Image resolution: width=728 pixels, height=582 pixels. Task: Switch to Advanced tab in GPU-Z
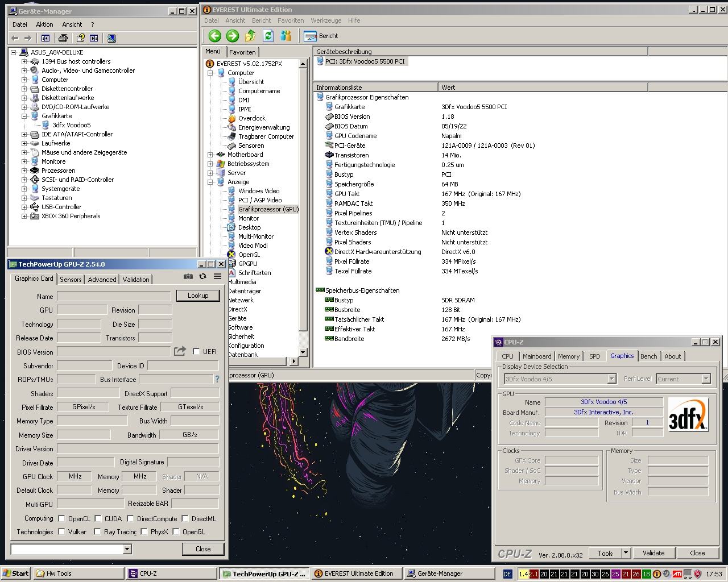tap(102, 279)
